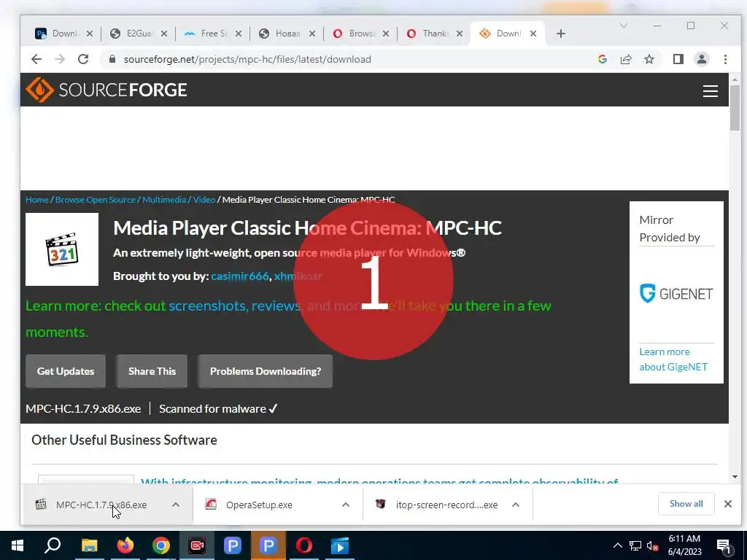Open a new tab with plus button

pos(561,34)
